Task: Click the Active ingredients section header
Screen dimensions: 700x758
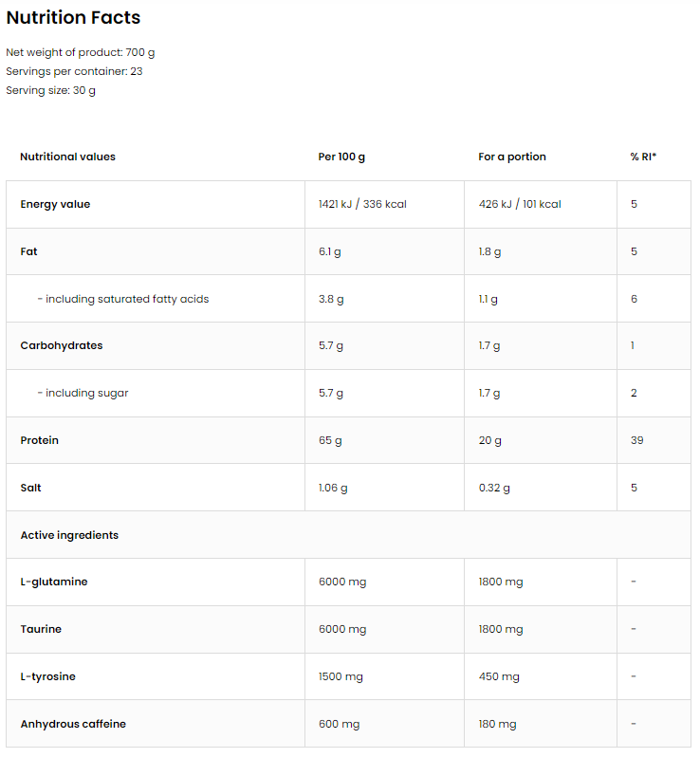Action: pos(69,535)
